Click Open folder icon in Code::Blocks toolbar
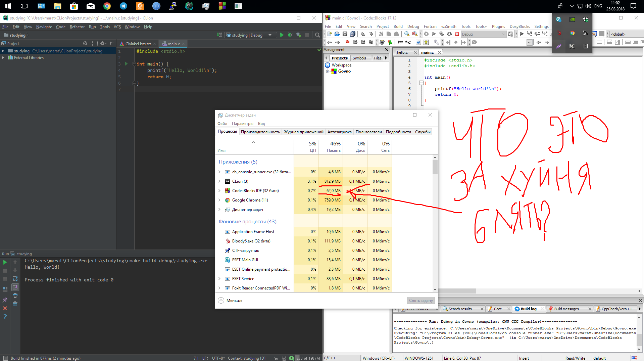Image resolution: width=644 pixels, height=361 pixels. point(337,34)
